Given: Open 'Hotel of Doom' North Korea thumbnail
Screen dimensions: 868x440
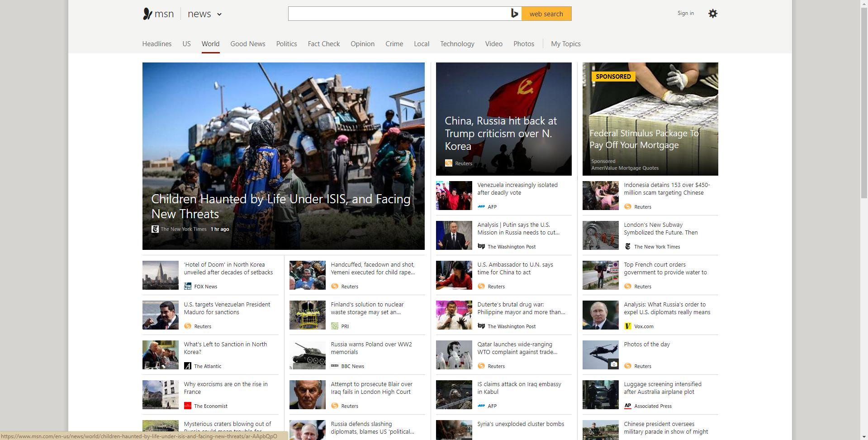Looking at the screenshot, I should pyautogui.click(x=161, y=275).
